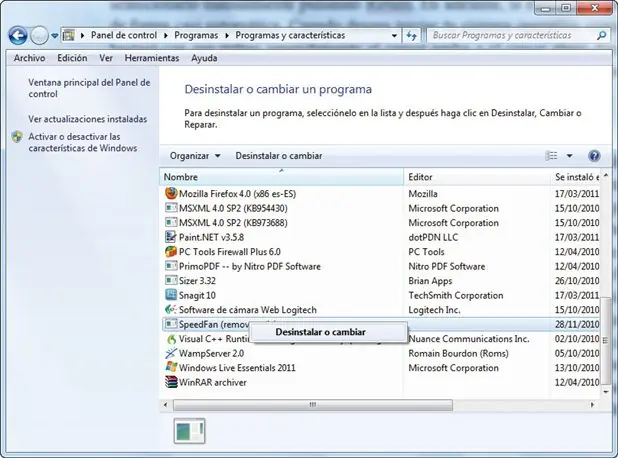Select Mozilla Firefox 4.0 (x86 es-ES) entry
This screenshot has width=618, height=458.
click(237, 194)
